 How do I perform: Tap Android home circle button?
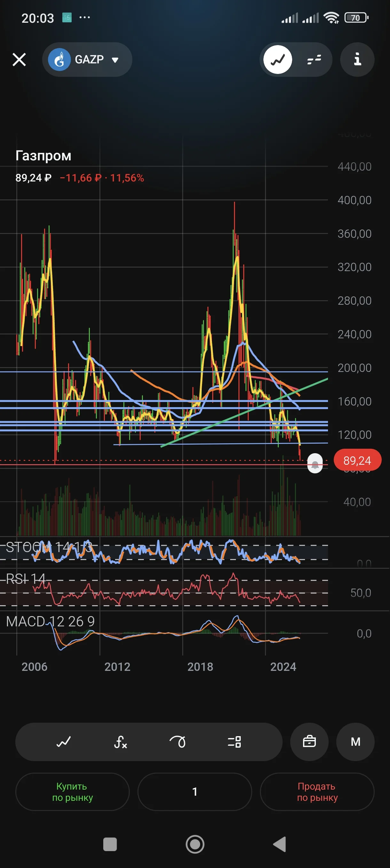(x=195, y=844)
